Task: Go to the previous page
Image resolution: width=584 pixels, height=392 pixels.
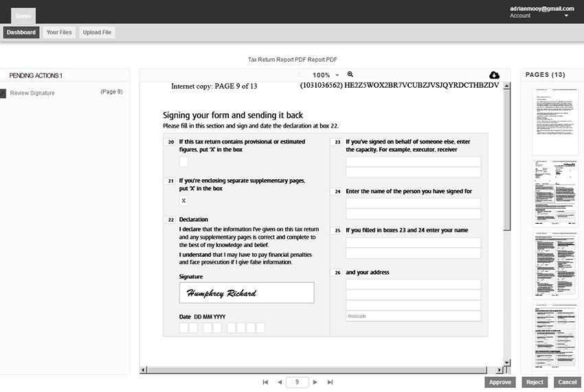Action: tap(280, 382)
